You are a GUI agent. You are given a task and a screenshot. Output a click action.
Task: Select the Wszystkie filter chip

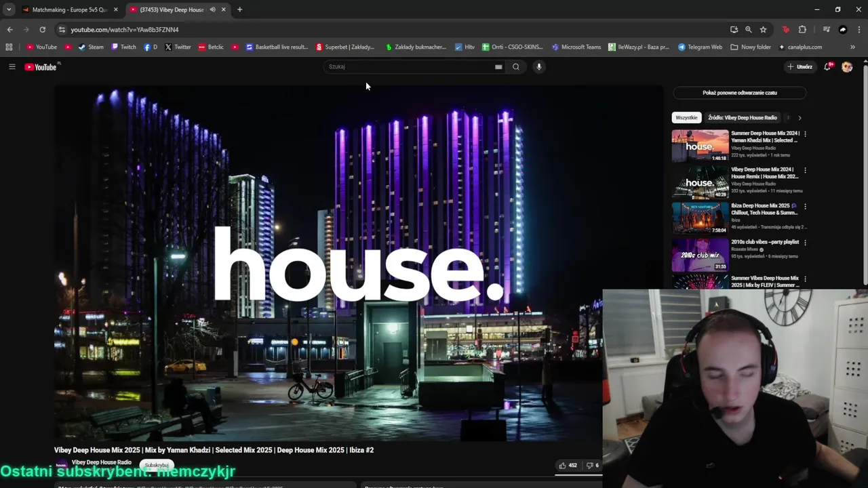tap(686, 117)
